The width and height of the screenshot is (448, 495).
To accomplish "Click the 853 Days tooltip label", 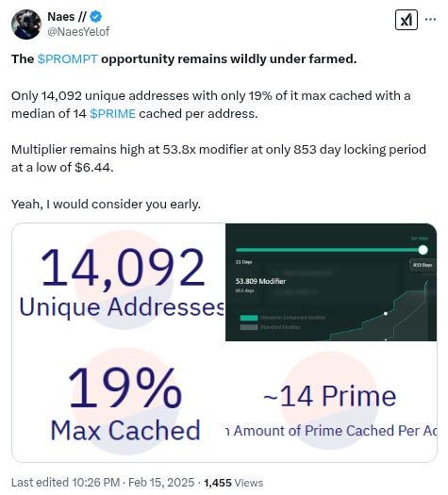I will click(x=423, y=265).
